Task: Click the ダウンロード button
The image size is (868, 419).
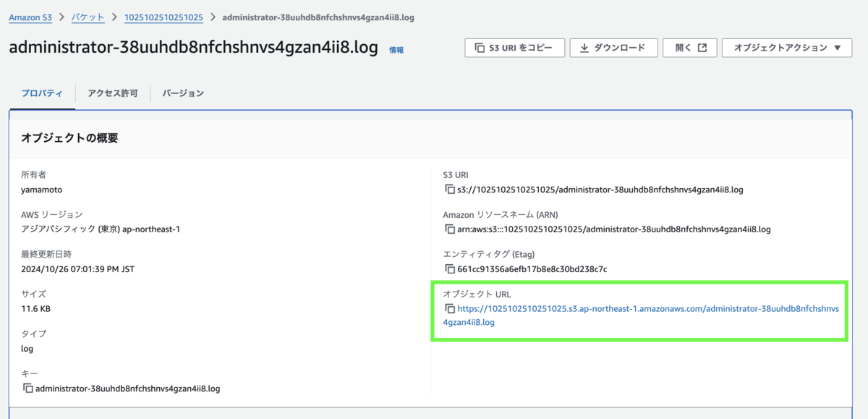Action: (613, 48)
